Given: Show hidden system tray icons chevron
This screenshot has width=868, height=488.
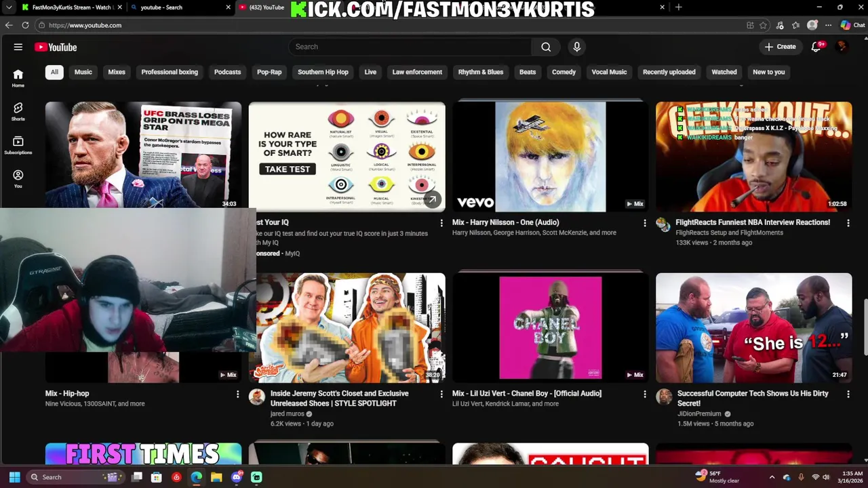Looking at the screenshot, I should coord(772,477).
